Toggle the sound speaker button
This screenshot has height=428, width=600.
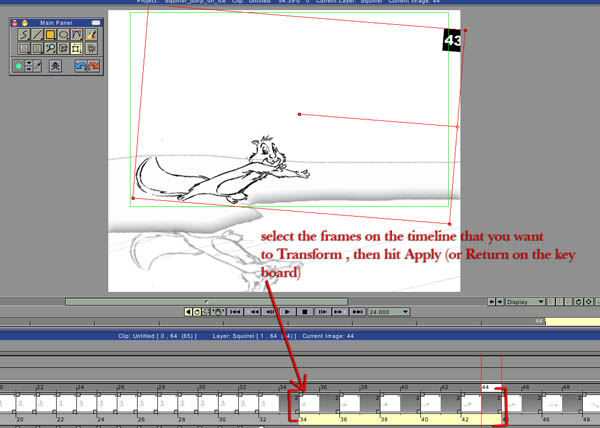point(188,312)
